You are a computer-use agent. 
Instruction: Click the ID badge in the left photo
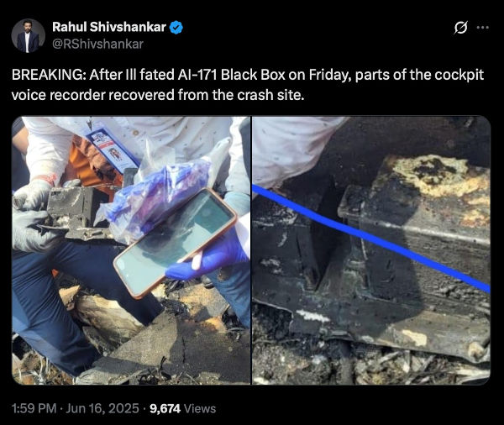[x=111, y=150]
